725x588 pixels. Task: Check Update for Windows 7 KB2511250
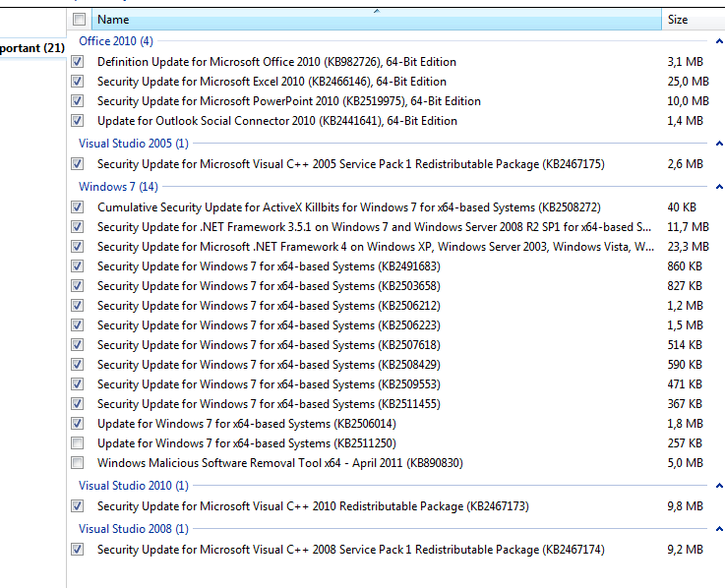(77, 443)
